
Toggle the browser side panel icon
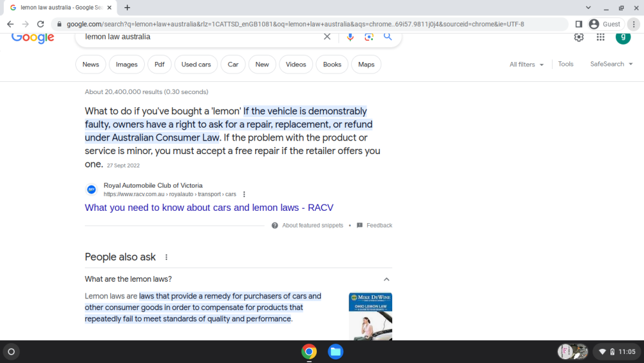(579, 24)
